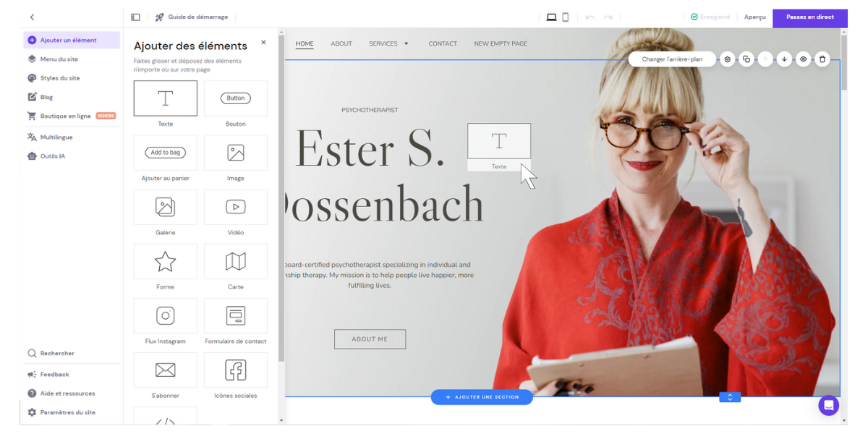Open Feedback from the sidebar
This screenshot has height=434, width=868.
coord(72,375)
